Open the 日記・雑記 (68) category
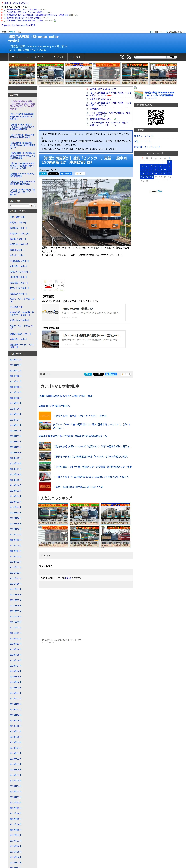Image resolution: width=186 pixels, height=868 pixels. (17, 217)
